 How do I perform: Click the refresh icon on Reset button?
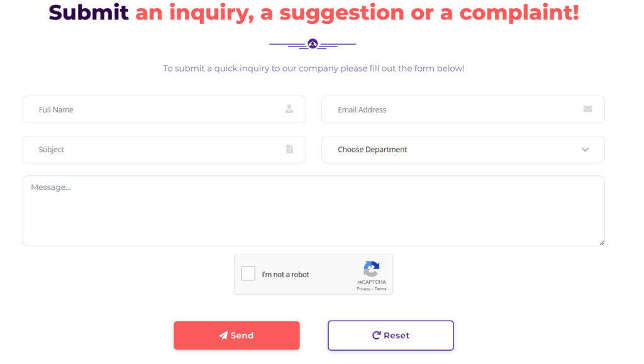[377, 335]
